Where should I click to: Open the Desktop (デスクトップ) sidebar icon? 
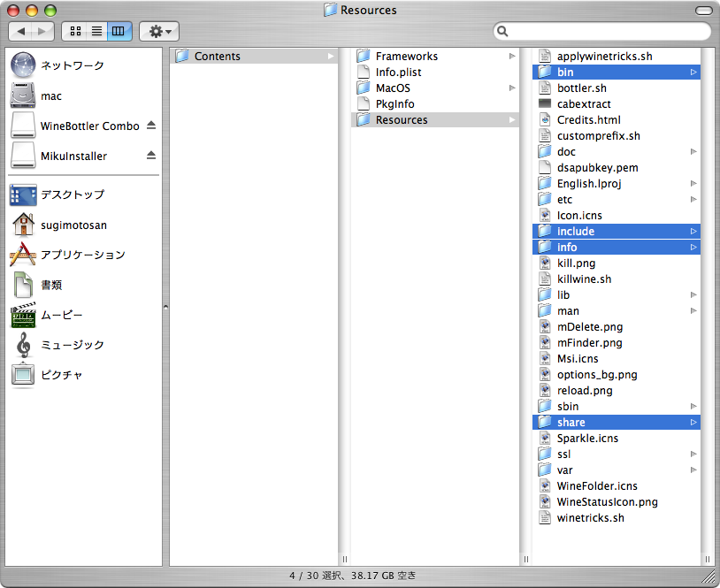tap(23, 195)
